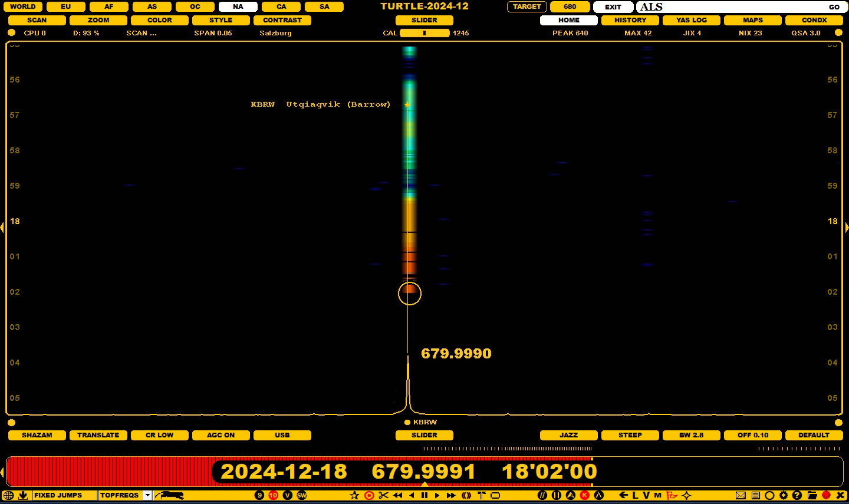Screen dimensions: 849x504
Task: Expand the left edge arrow of the waterfall
Action: point(2,227)
